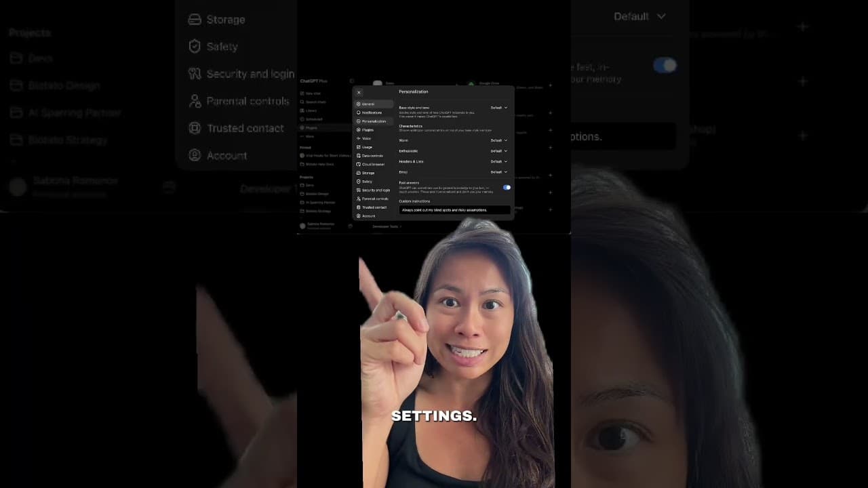Select Personalization in the settings list
Image resolution: width=868 pixels, height=488 pixels.
(x=374, y=121)
